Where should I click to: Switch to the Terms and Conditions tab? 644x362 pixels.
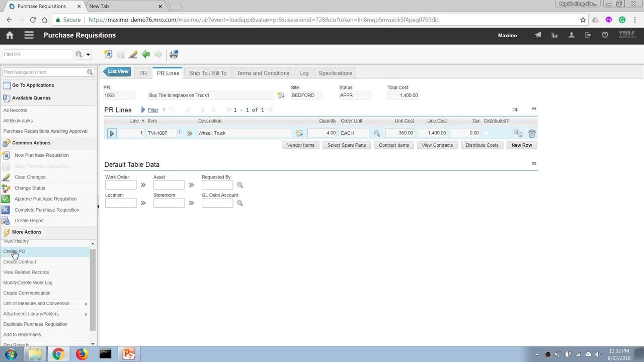point(263,73)
